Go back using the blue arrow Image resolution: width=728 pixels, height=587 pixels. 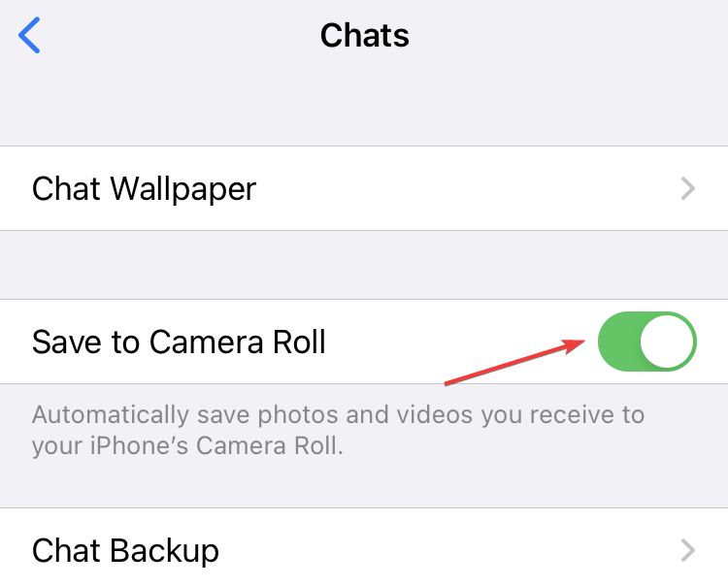click(29, 35)
